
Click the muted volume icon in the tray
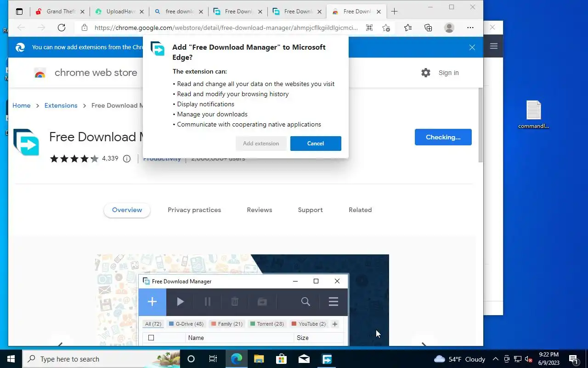click(x=528, y=359)
